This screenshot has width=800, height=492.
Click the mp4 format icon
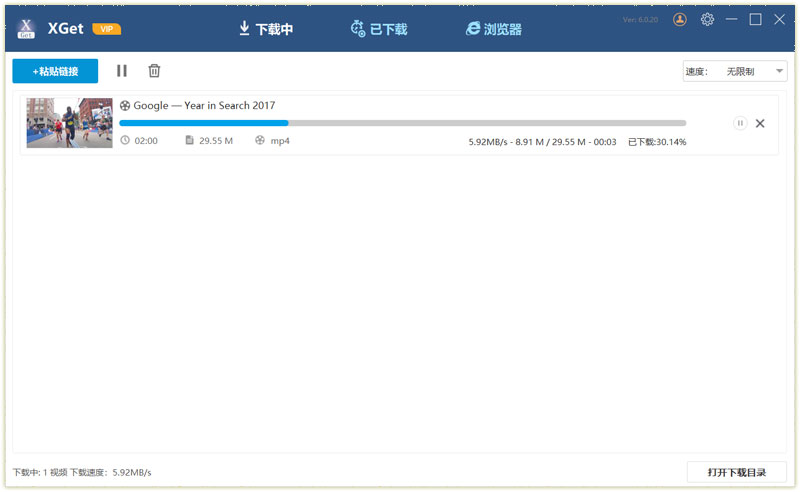click(260, 141)
